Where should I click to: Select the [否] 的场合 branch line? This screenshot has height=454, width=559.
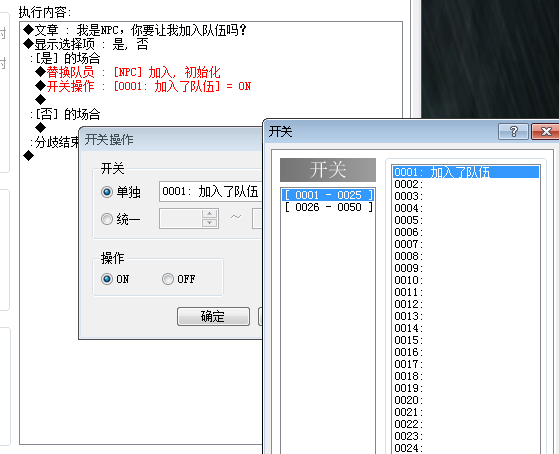point(65,114)
